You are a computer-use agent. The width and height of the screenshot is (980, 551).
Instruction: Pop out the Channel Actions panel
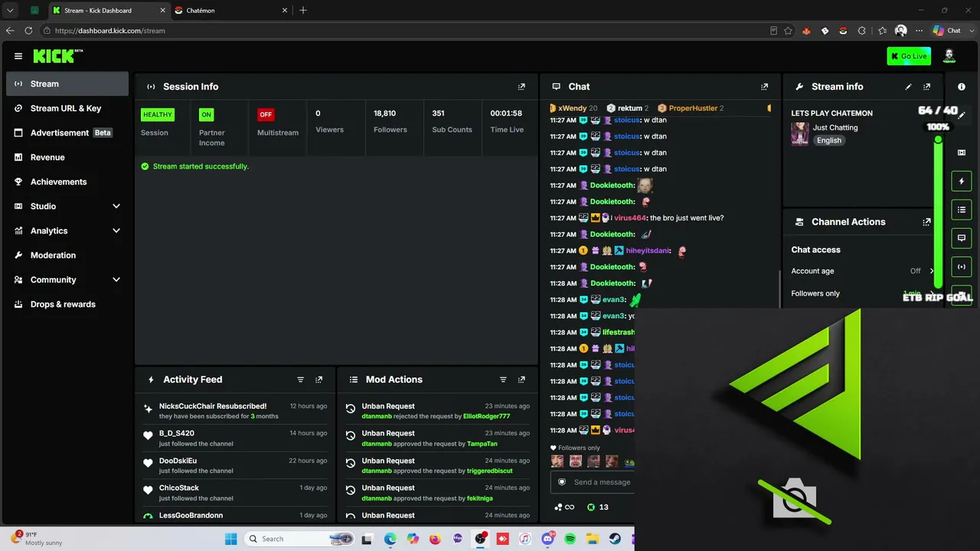pos(927,222)
